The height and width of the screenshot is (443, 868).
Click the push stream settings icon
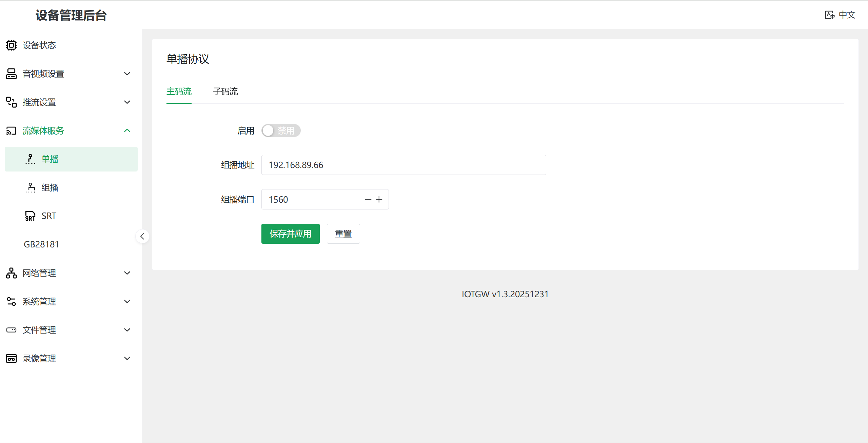click(x=11, y=102)
